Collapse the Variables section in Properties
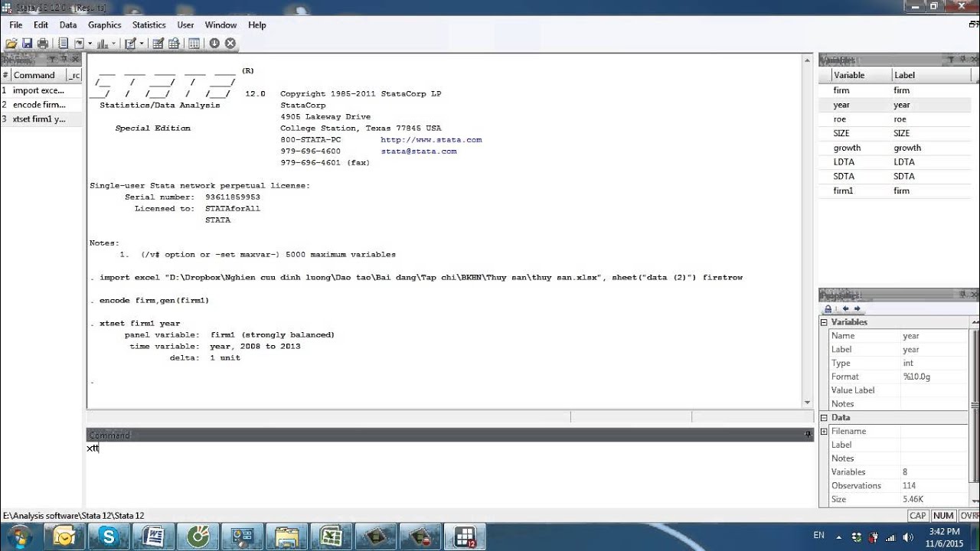This screenshot has height=551, width=980. click(824, 322)
